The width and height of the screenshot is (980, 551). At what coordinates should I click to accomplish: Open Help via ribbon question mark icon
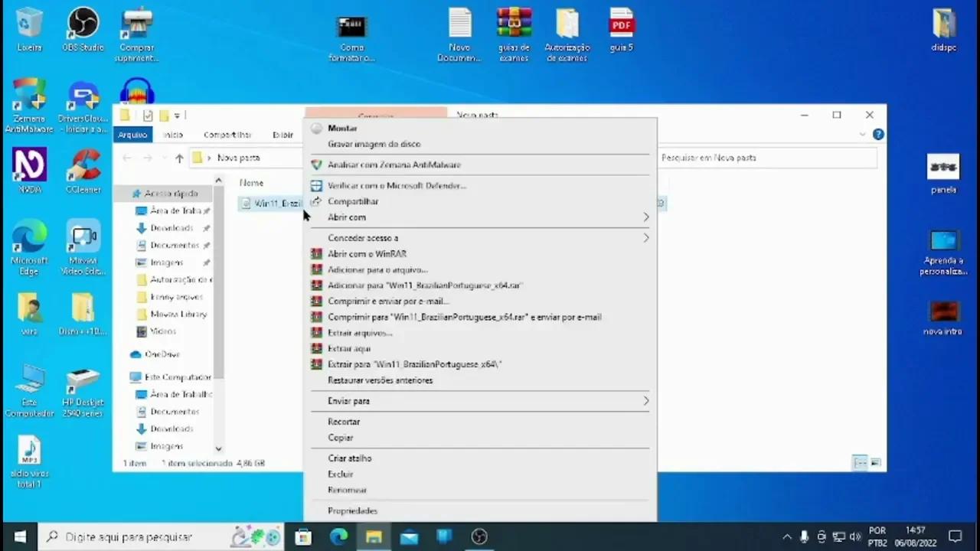tap(878, 134)
